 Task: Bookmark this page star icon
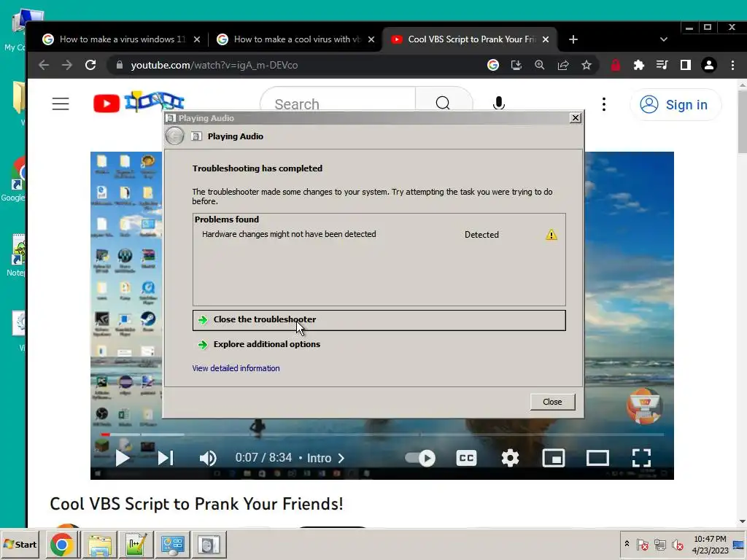[587, 65]
